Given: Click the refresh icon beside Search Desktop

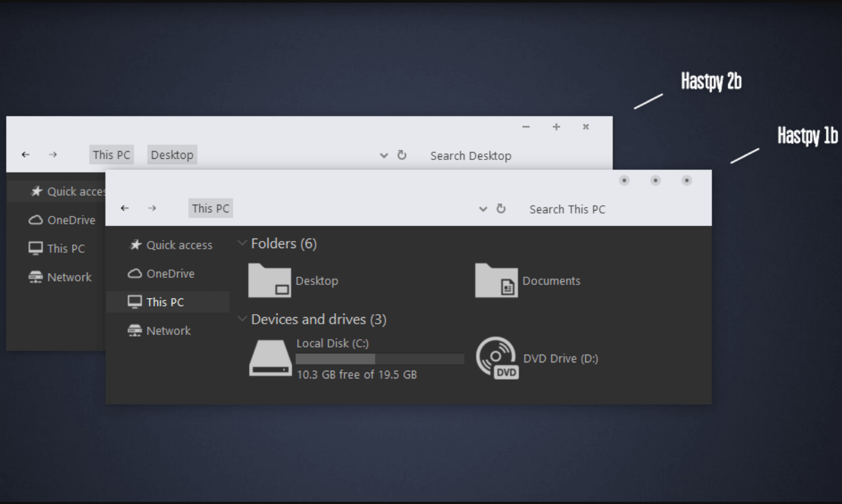Looking at the screenshot, I should (x=402, y=155).
